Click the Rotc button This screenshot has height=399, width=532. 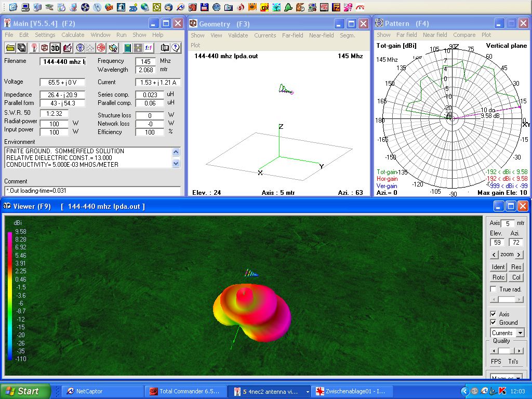click(498, 277)
